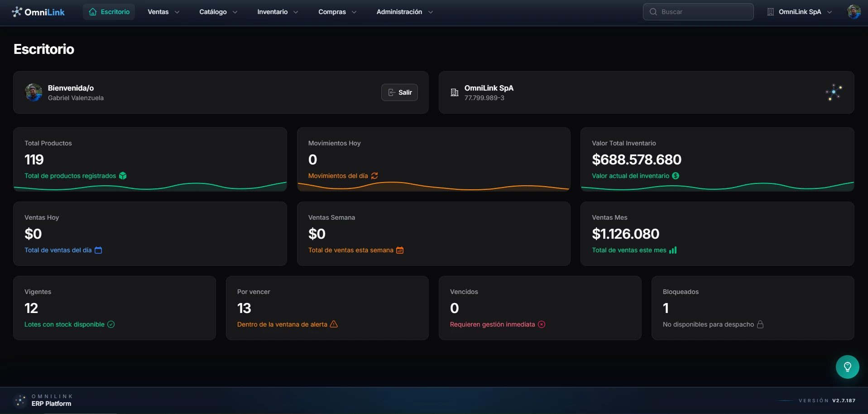868x414 pixels.
Task: Click the Total Productos count 119
Action: 34,159
